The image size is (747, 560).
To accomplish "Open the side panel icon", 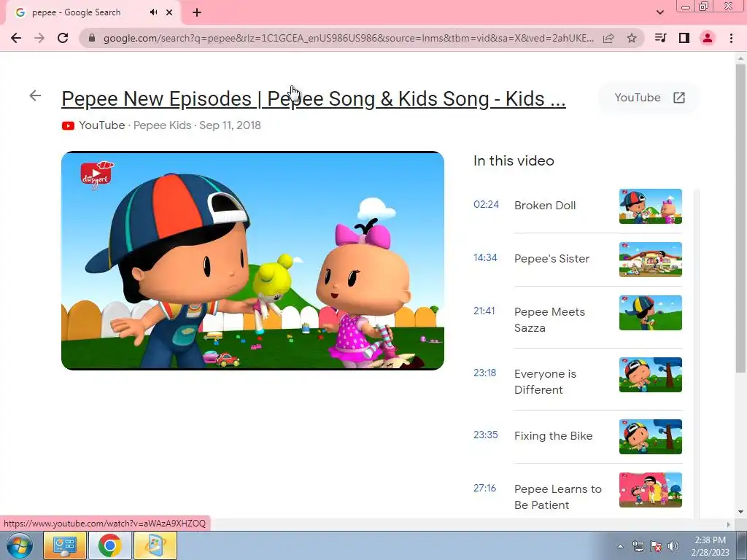I will (684, 38).
